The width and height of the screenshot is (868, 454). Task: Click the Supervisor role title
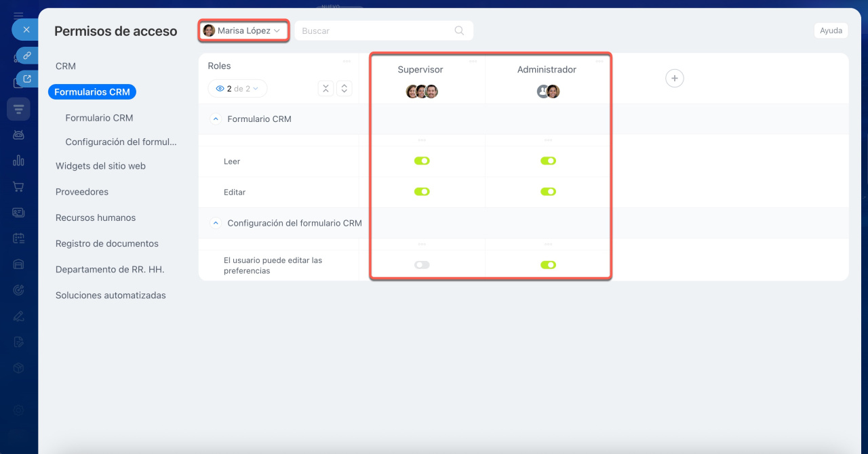tap(420, 70)
